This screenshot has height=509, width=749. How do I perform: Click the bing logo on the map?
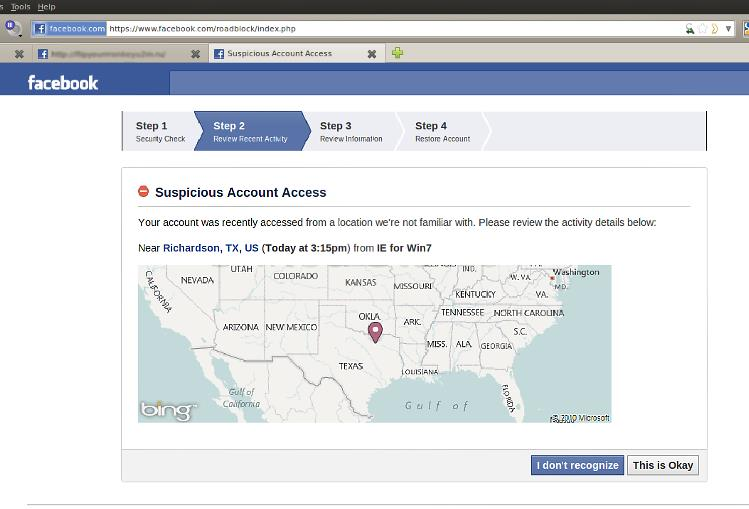(x=168, y=410)
